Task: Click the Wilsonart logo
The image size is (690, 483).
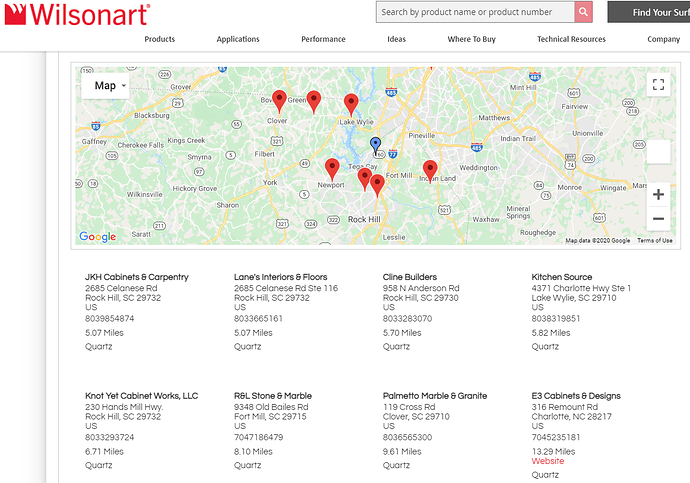Action: coord(77,14)
